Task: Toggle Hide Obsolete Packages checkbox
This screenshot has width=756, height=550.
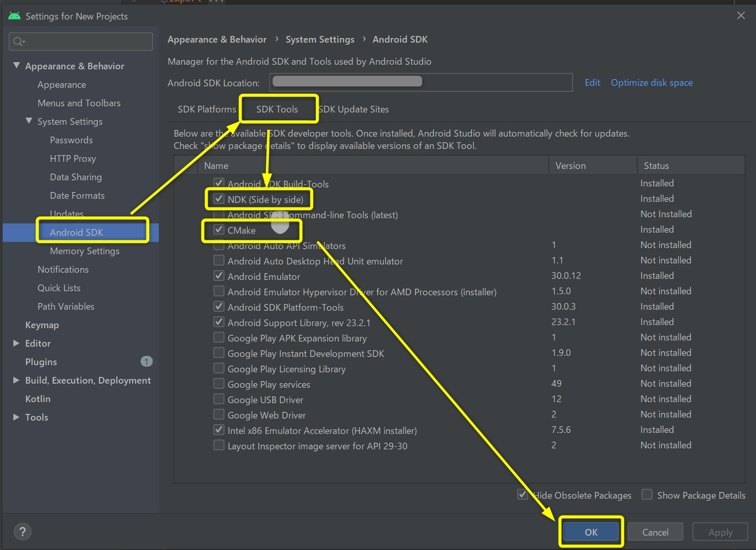Action: [523, 495]
